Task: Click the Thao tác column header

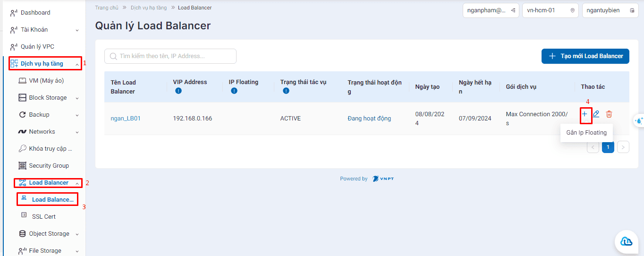Action: (x=593, y=87)
